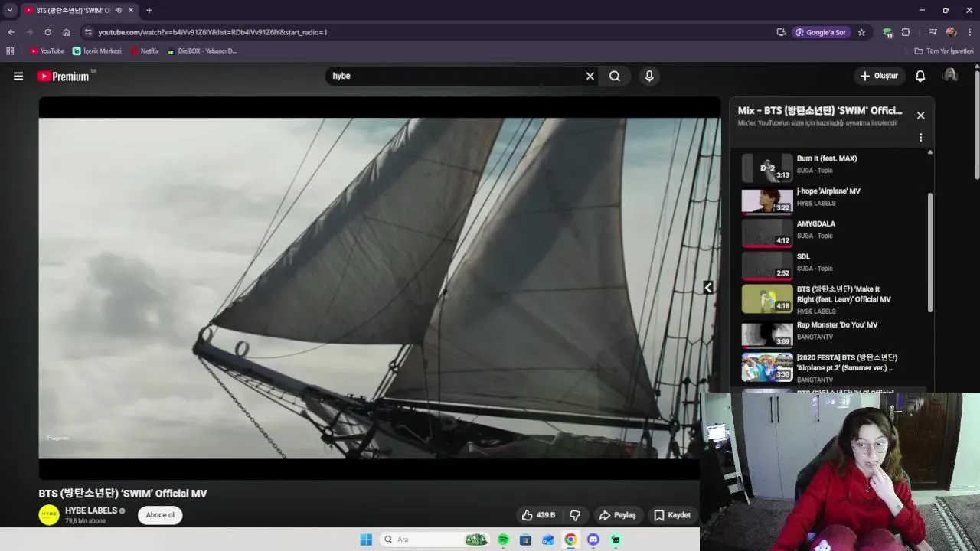Open media controls icon in toolbar
This screenshot has height=551, width=980.
[x=933, y=32]
